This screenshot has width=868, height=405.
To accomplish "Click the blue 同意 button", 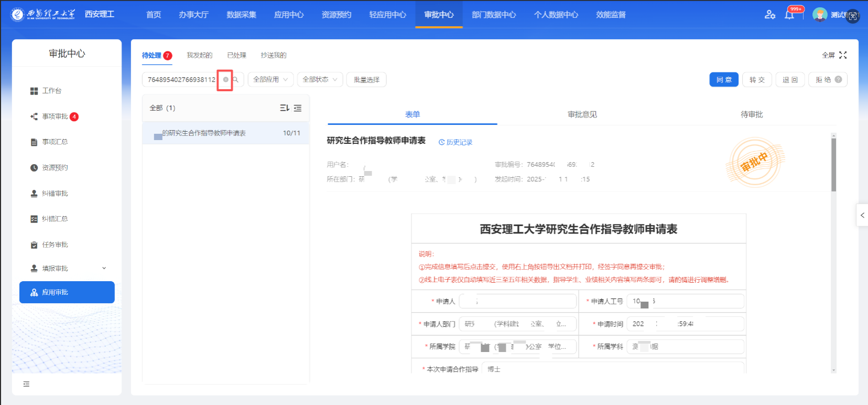I will coord(724,80).
